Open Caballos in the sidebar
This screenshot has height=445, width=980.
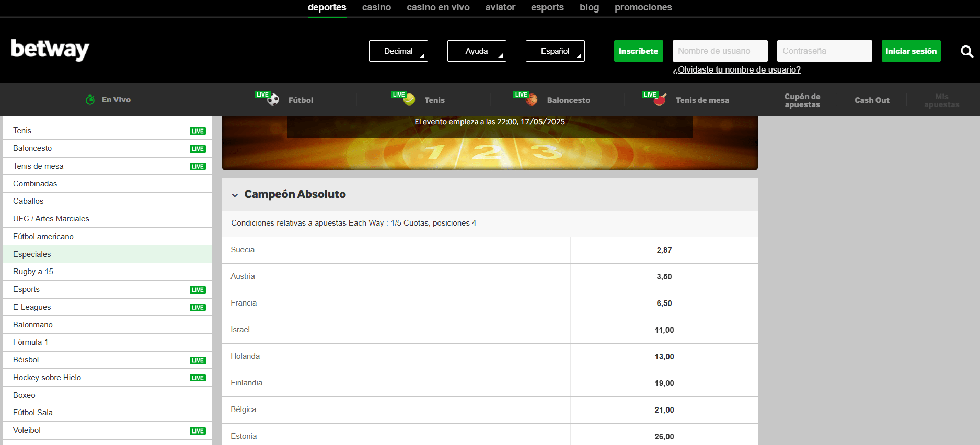[108, 201]
